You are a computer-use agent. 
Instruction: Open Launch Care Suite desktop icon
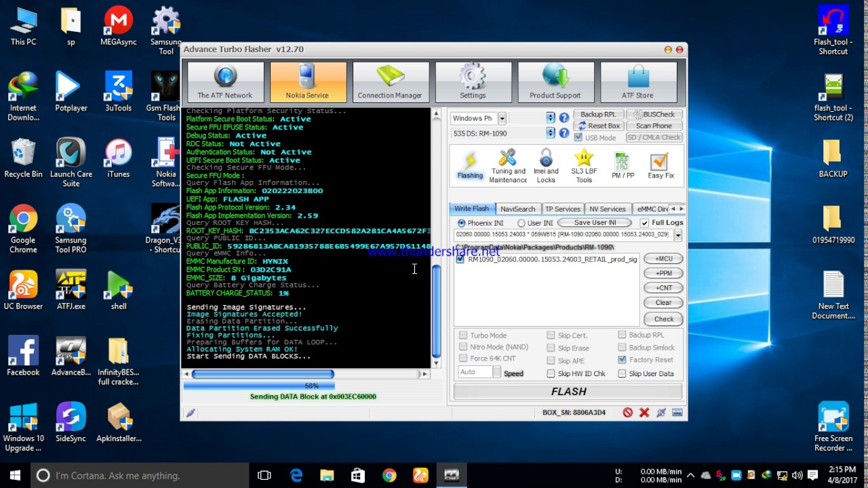pyautogui.click(x=71, y=163)
